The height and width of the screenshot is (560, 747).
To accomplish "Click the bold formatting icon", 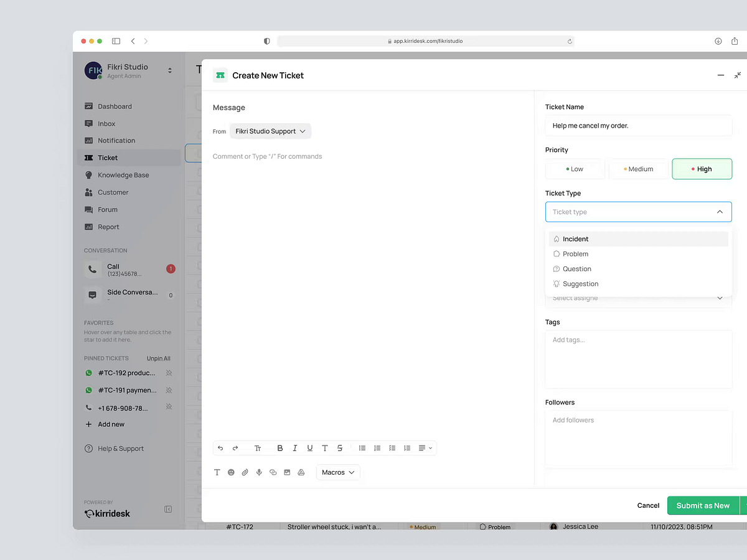I will [x=280, y=448].
